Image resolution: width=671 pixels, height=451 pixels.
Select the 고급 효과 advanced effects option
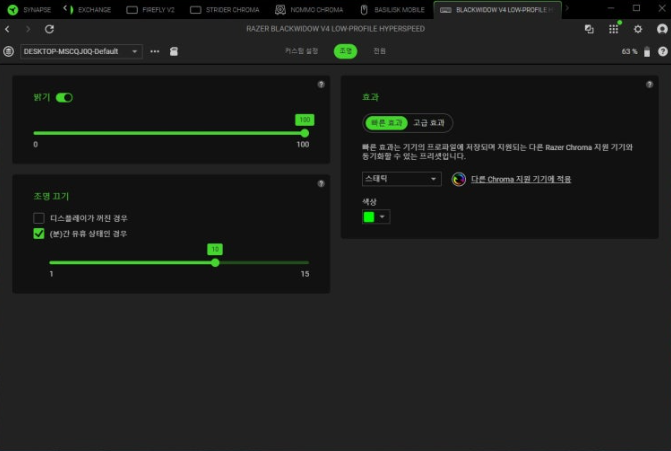coord(428,123)
